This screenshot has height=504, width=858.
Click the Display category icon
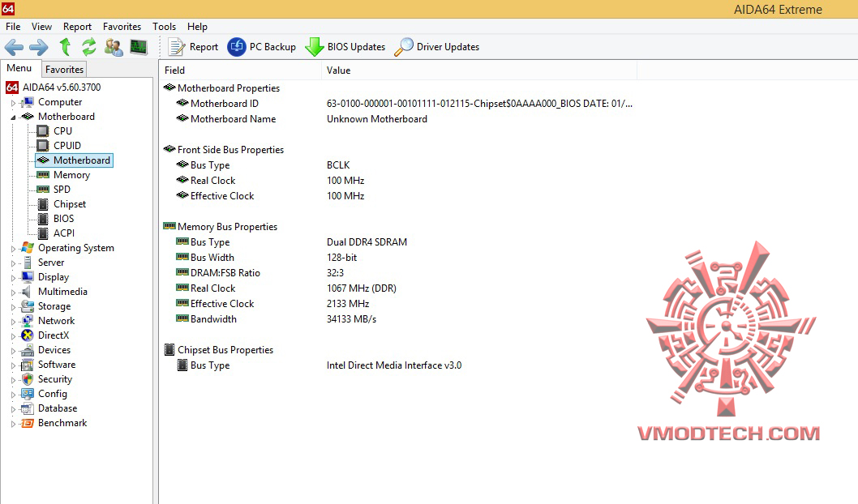pos(28,277)
